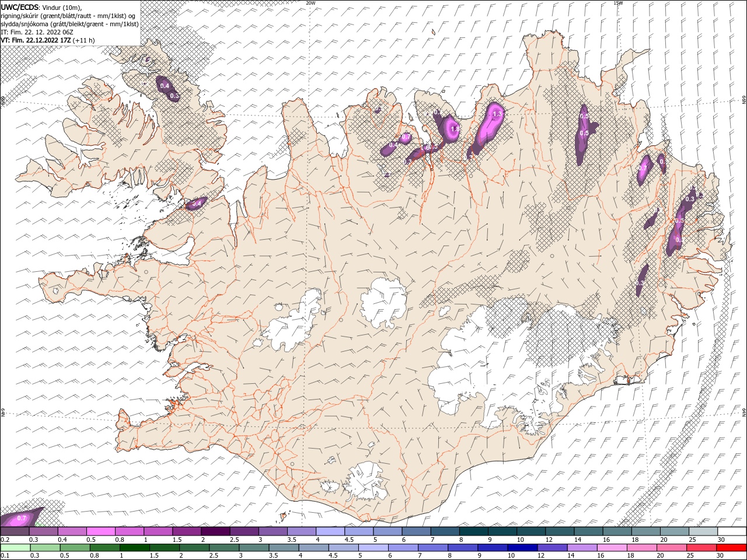This screenshot has height=560, width=747.
Task: Select the rigning/skúrir legend description line
Action: pos(69,15)
